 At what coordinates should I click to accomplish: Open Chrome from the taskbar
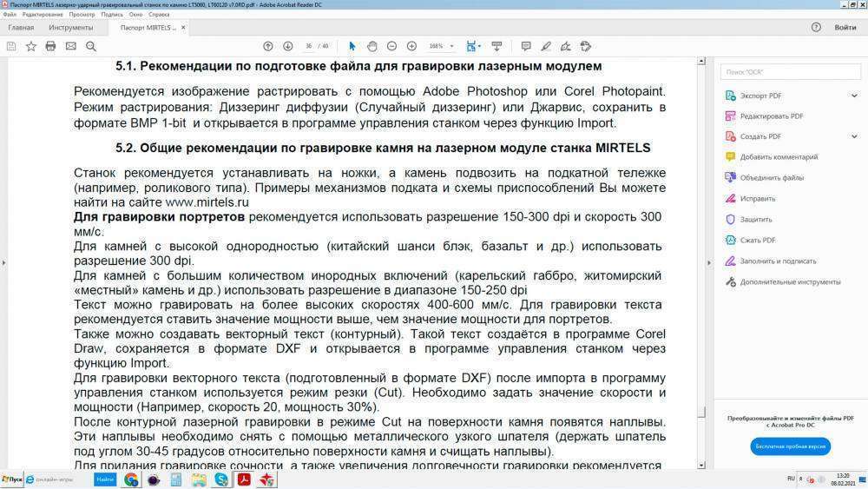[131, 479]
